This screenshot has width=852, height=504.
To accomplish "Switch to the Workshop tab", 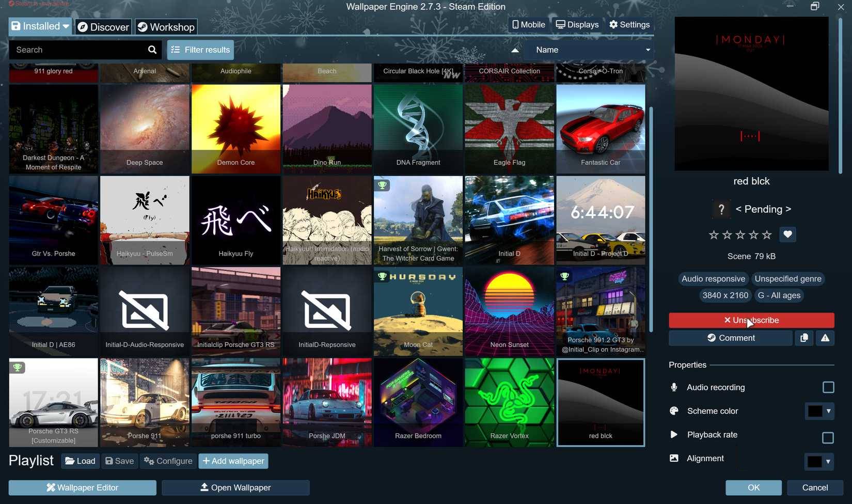I will 166,26.
